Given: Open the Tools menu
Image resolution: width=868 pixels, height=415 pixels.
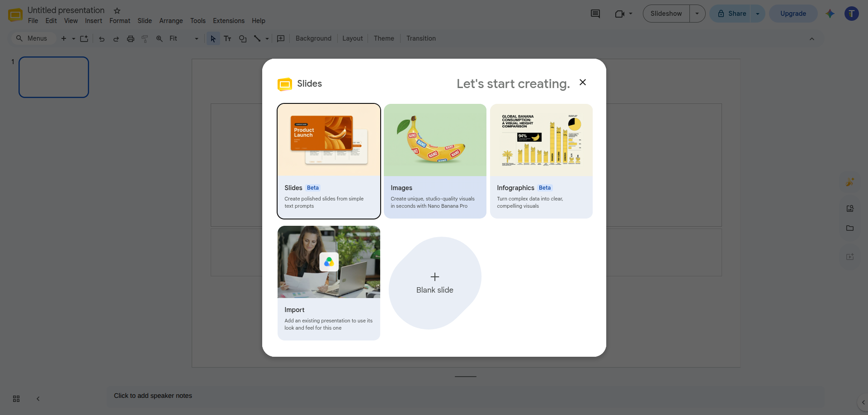Looking at the screenshot, I should click(198, 21).
